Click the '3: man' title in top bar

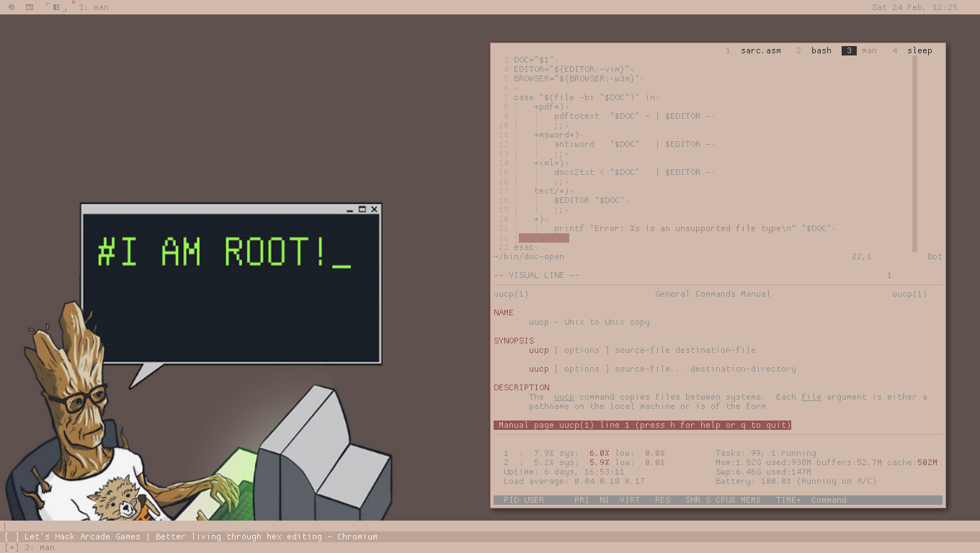point(94,7)
